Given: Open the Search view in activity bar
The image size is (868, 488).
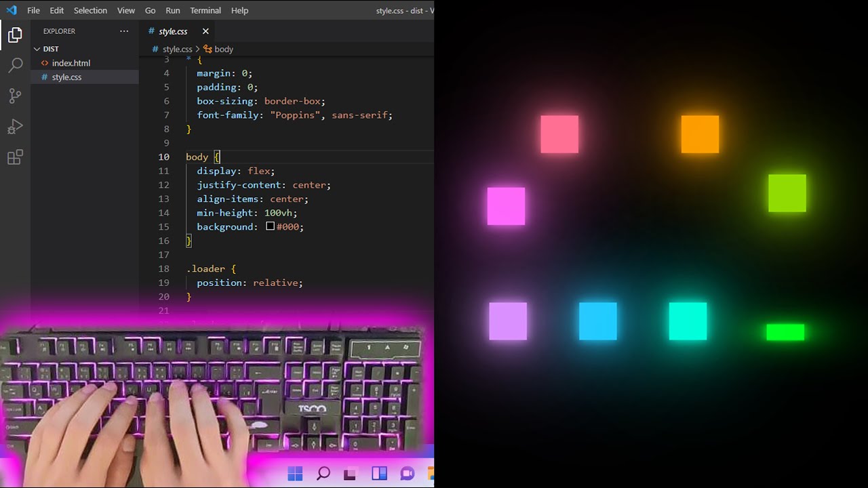Looking at the screenshot, I should click(x=15, y=65).
